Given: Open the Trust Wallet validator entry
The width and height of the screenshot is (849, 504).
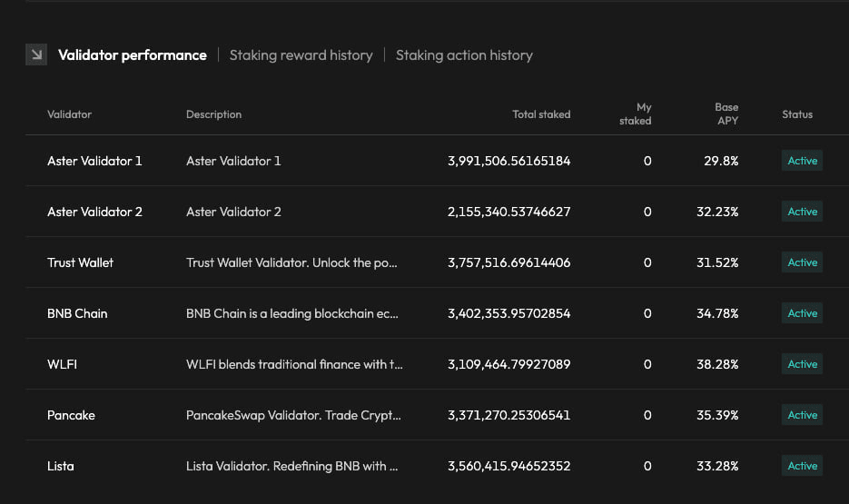Looking at the screenshot, I should coord(80,262).
